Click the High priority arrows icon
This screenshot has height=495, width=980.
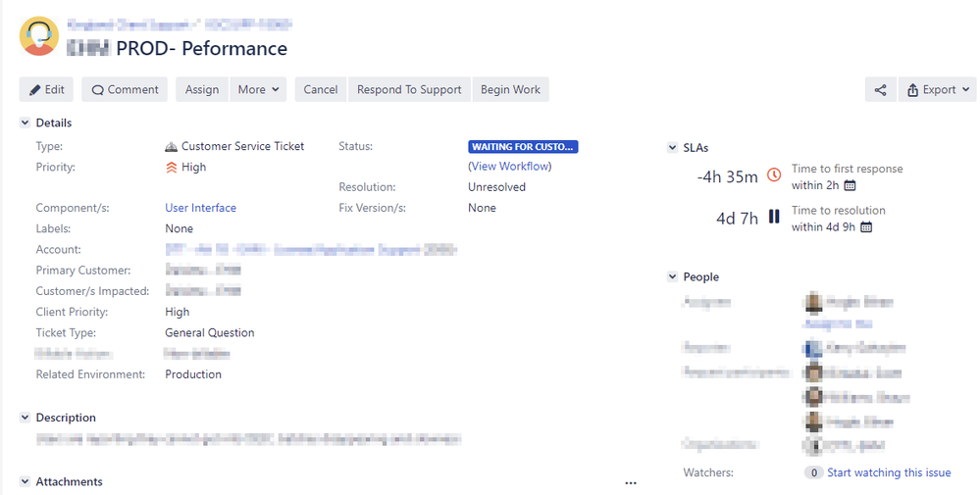tap(172, 168)
